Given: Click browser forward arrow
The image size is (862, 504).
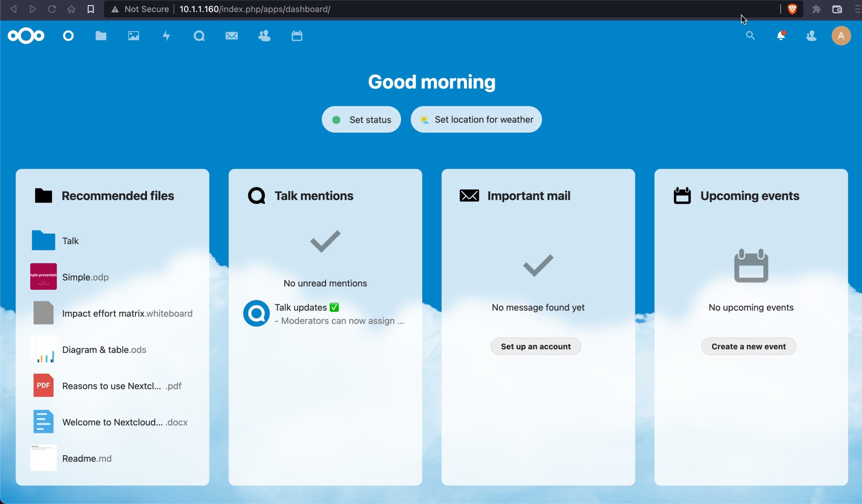Looking at the screenshot, I should (x=33, y=9).
